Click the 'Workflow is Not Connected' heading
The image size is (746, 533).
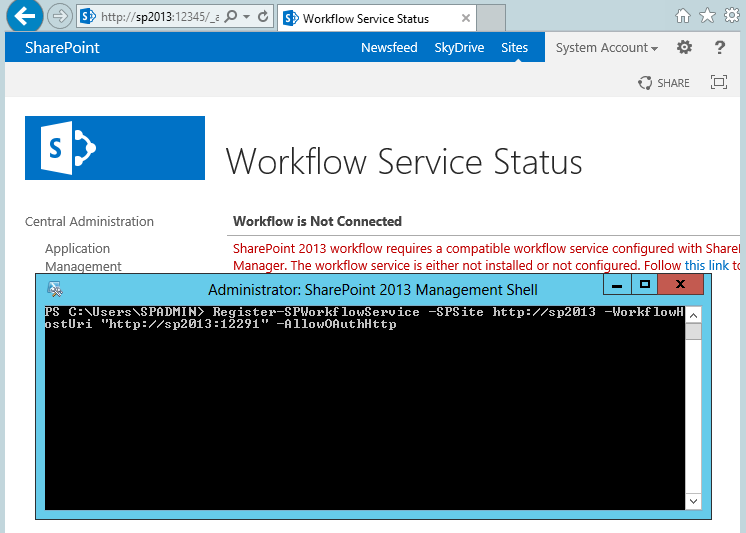coord(317,221)
